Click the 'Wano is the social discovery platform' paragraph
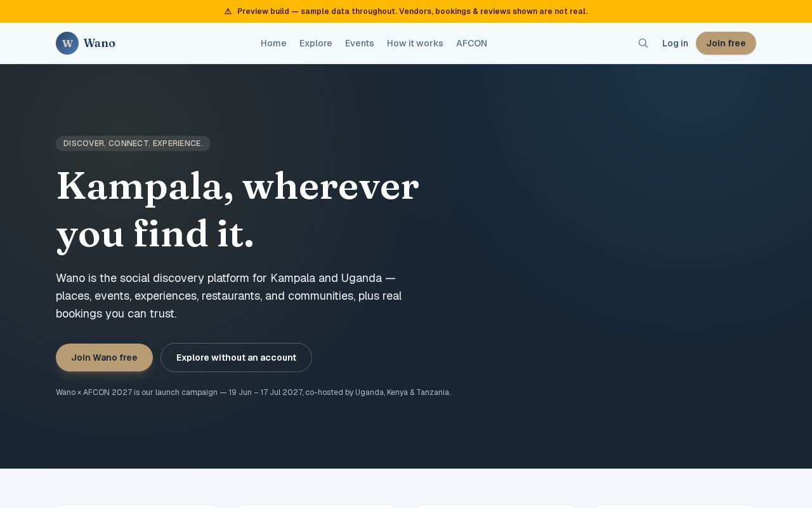 (x=229, y=296)
